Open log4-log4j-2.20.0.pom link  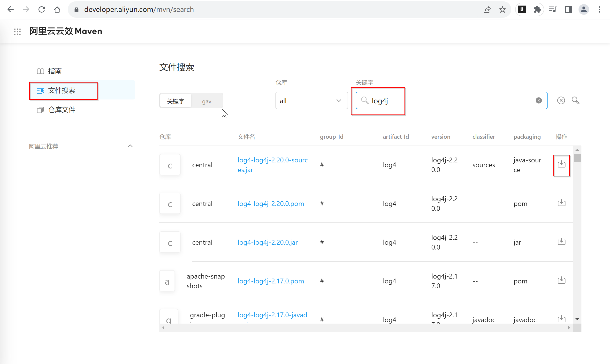click(x=271, y=204)
